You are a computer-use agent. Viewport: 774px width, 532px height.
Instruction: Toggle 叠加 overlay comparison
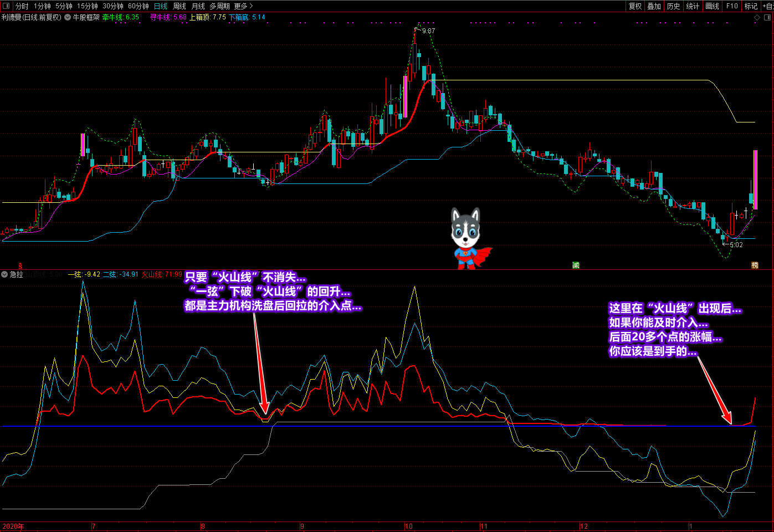654,6
